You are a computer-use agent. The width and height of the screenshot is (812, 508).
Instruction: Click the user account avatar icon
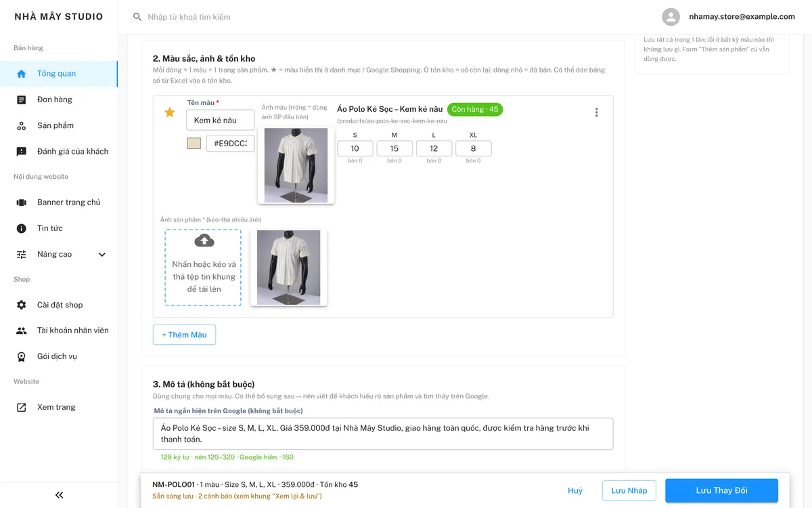pos(671,17)
